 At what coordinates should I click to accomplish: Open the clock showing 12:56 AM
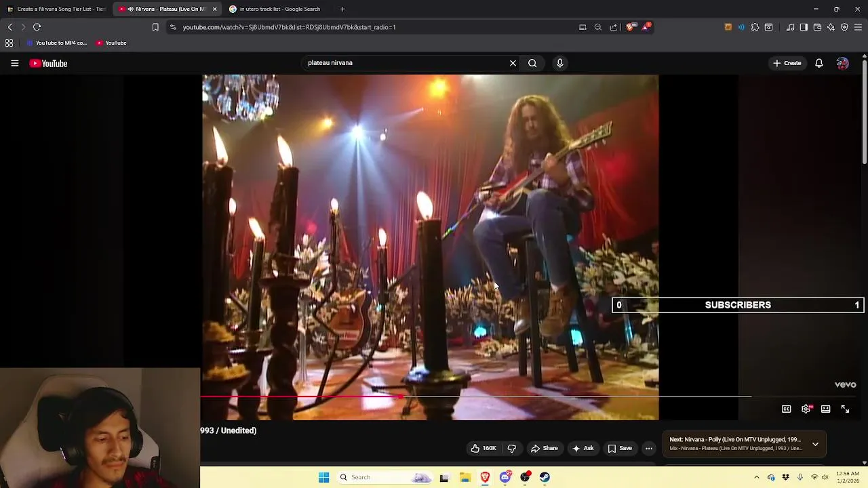[848, 477]
